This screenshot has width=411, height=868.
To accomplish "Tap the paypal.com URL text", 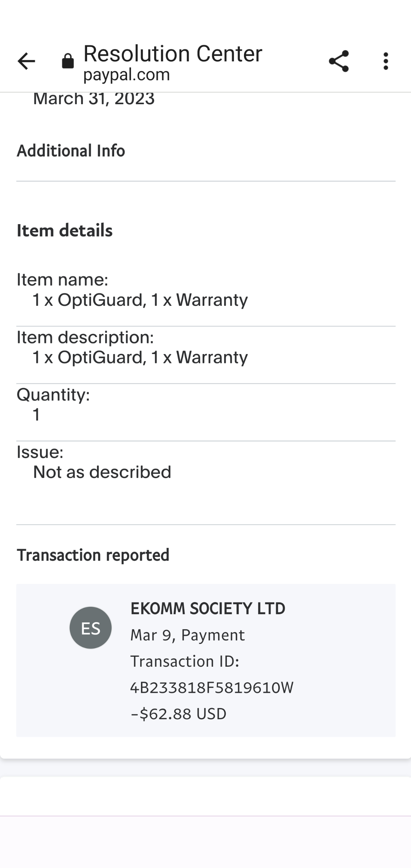I will [x=127, y=75].
